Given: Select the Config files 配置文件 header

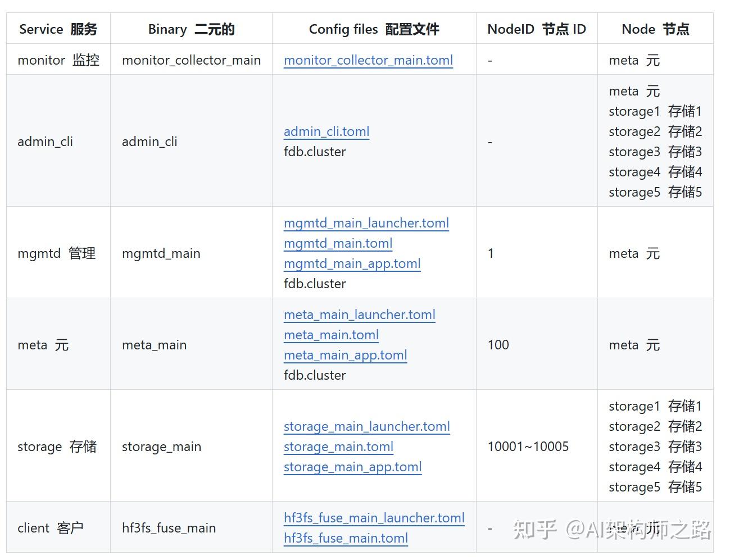Looking at the screenshot, I should tap(374, 29).
